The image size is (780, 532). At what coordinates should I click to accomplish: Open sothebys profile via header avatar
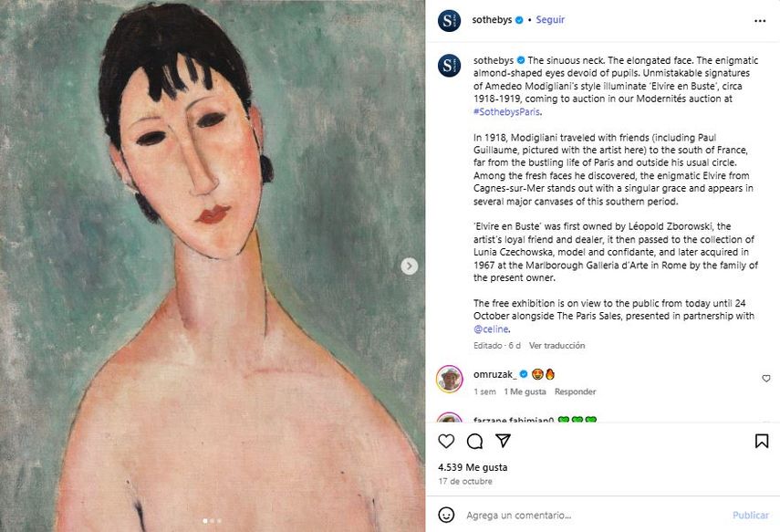[x=448, y=18]
